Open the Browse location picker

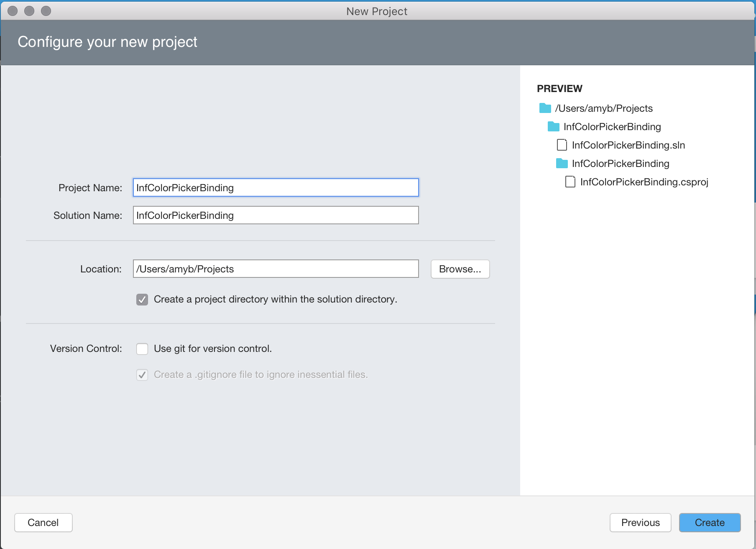460,269
